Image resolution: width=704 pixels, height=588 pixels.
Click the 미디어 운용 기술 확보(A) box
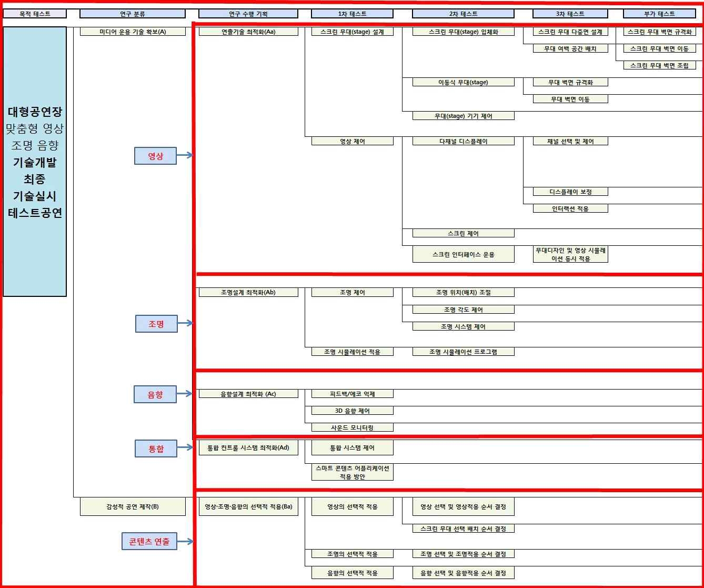tap(133, 32)
